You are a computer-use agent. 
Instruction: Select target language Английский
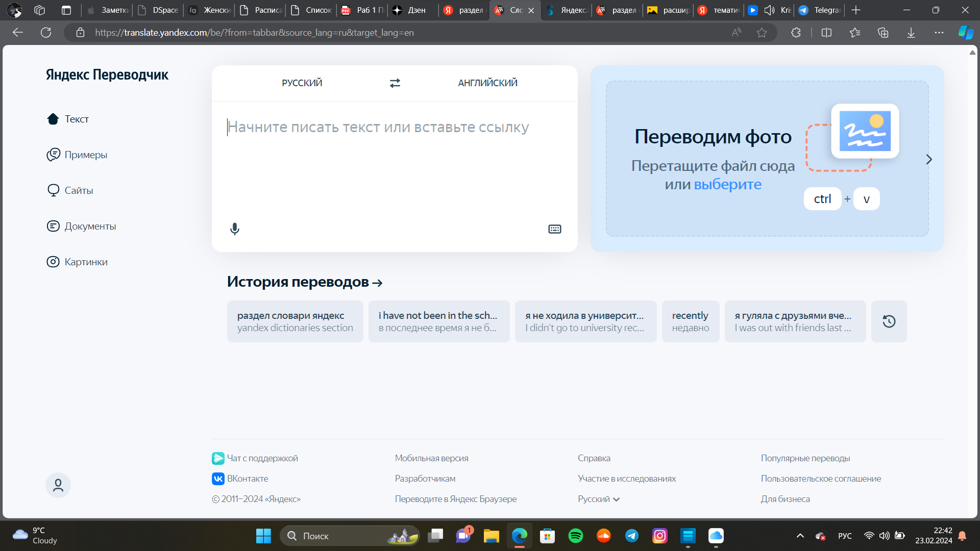coord(487,83)
